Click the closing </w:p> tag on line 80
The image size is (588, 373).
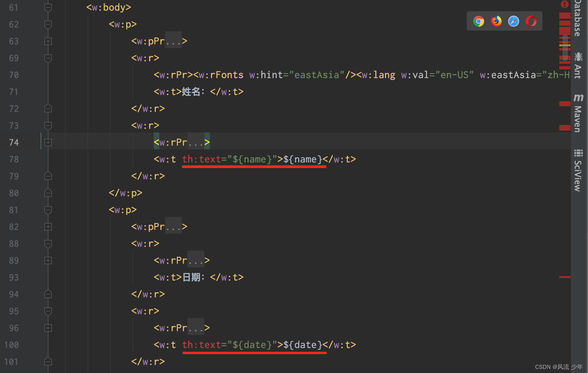pos(126,193)
